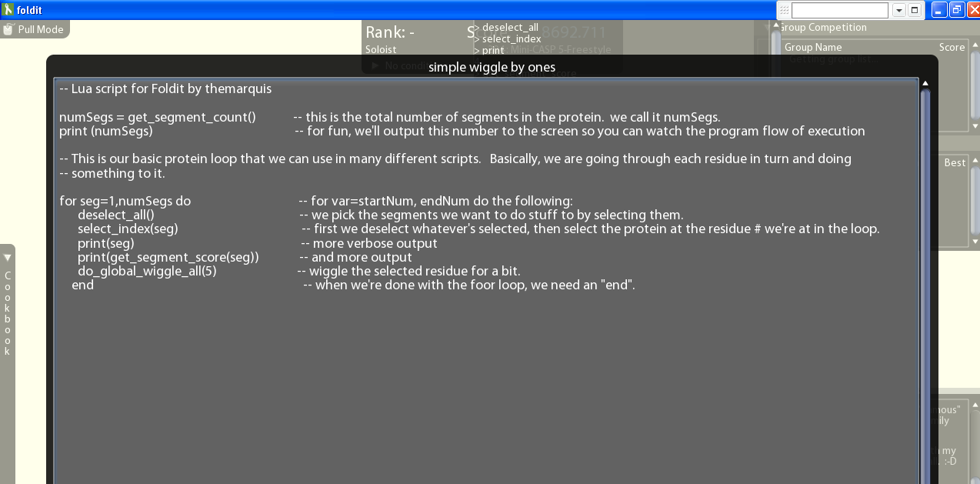
Task: Click the 'simple wiggle by ones' script title
Action: click(492, 67)
